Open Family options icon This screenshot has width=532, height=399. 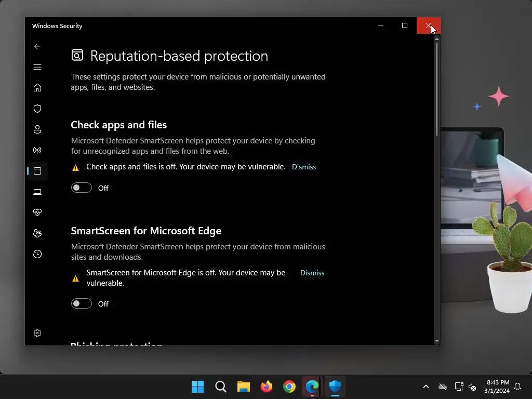coord(37,233)
